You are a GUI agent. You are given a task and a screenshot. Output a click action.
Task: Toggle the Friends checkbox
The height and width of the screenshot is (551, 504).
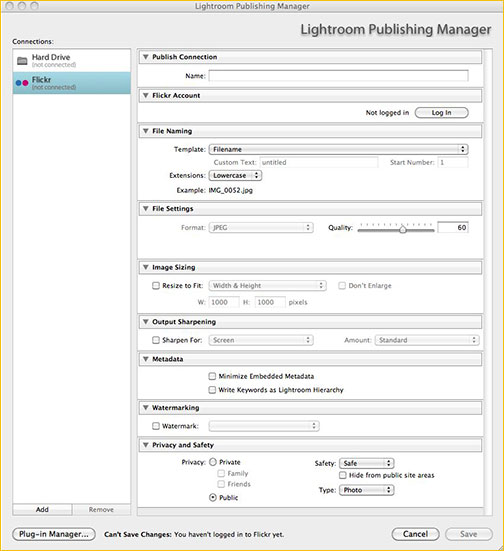point(221,484)
